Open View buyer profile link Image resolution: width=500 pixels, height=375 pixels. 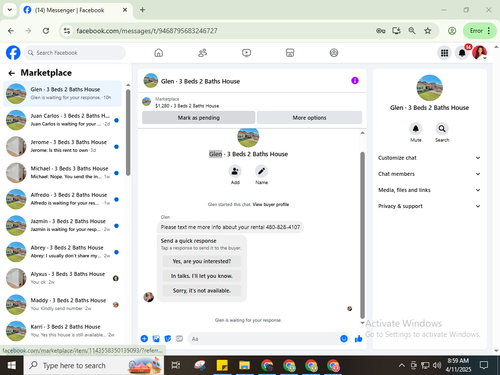click(x=271, y=204)
